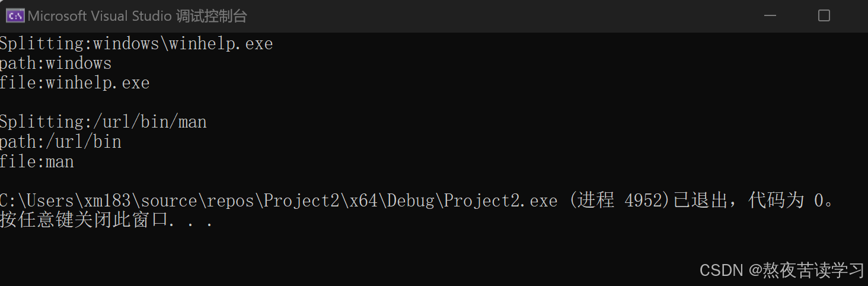
Task: Click the blank line between the two outputs
Action: click(x=178, y=103)
